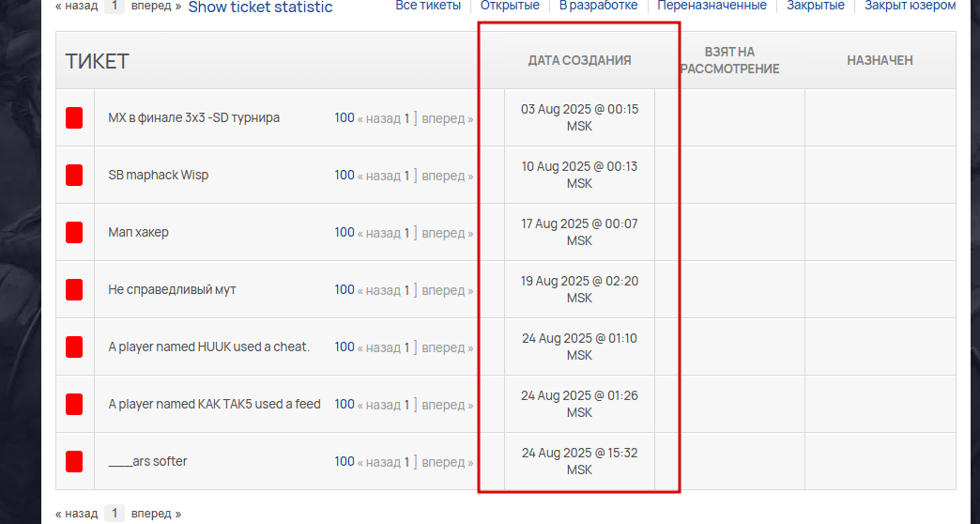Show В разработке tickets
The image size is (980, 524).
point(598,6)
